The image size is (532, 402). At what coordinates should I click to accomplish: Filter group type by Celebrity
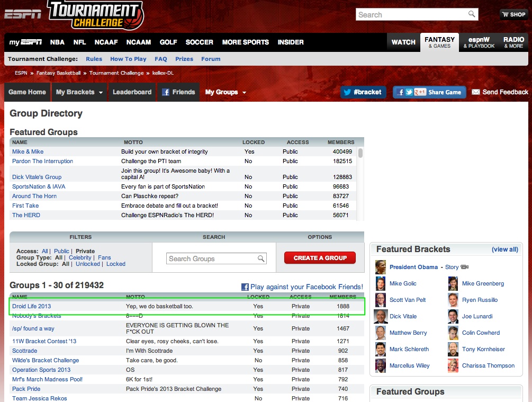[x=80, y=257]
